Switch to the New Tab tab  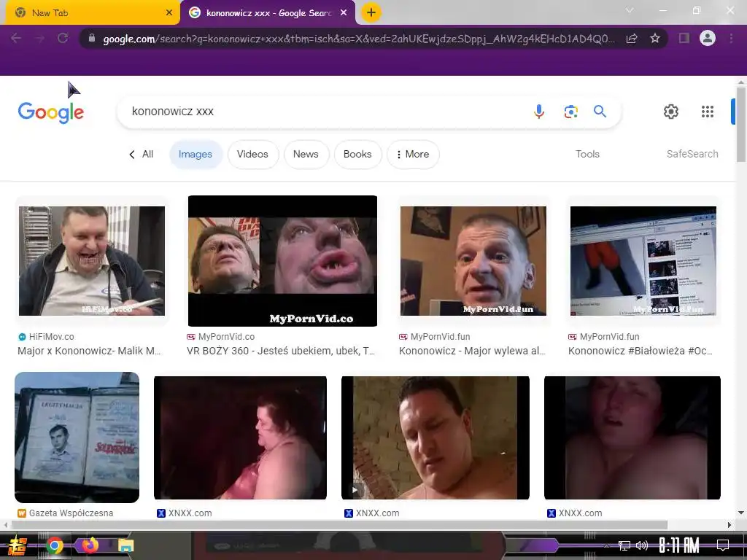(93, 13)
